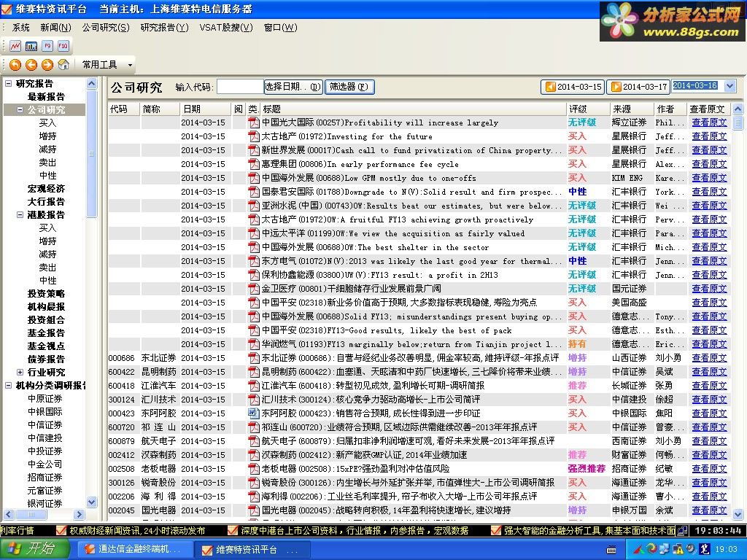Click the 强烈推荐 rating for 老板电器

(587, 469)
